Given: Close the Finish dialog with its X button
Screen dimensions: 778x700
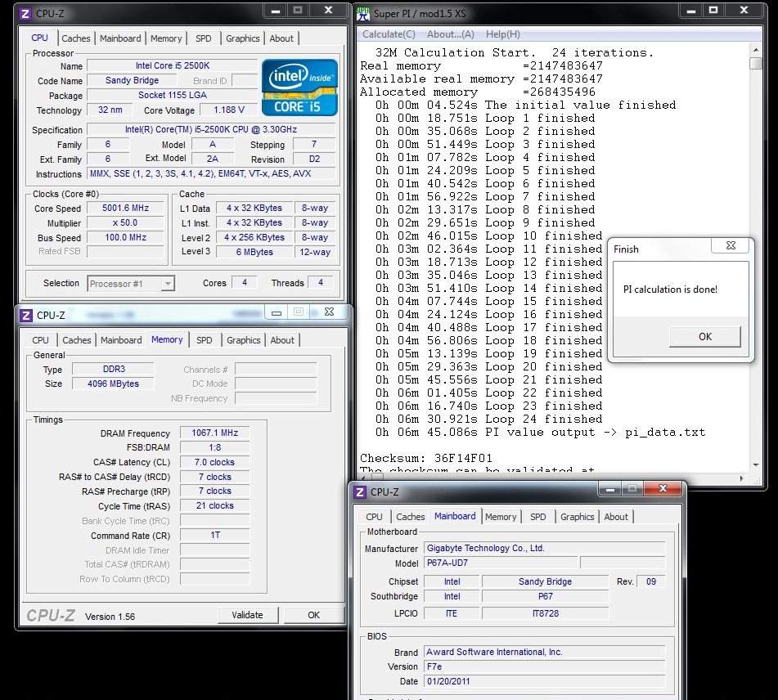Looking at the screenshot, I should click(731, 245).
